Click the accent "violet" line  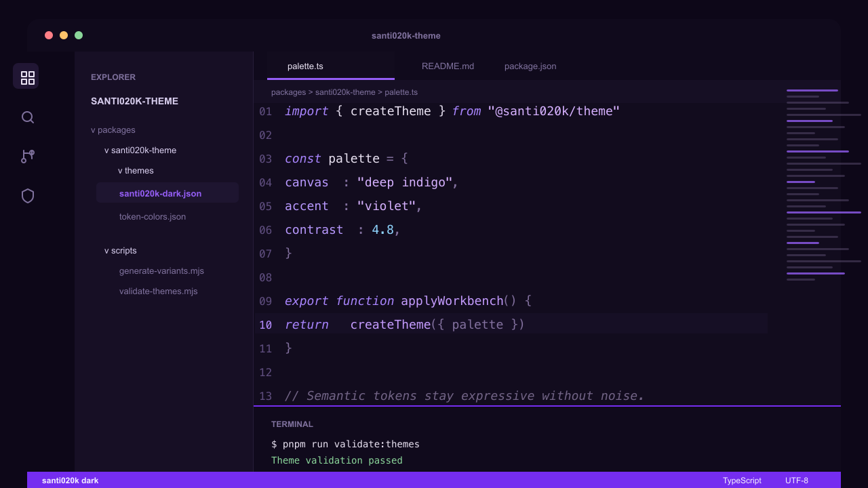pyautogui.click(x=353, y=206)
